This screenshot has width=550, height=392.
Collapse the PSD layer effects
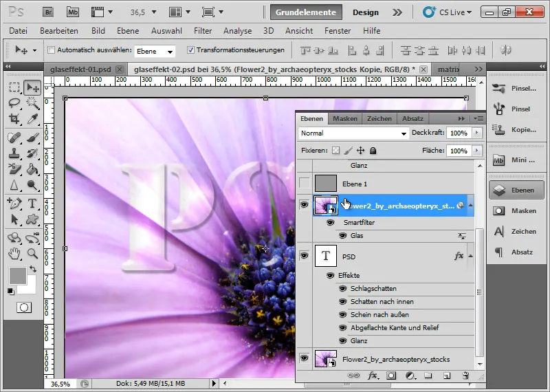(471, 257)
